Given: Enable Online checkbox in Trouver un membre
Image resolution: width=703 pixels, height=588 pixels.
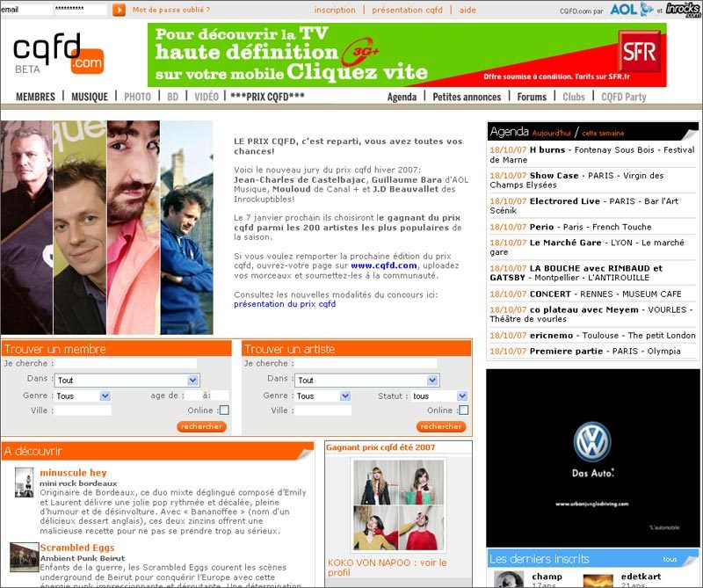Looking at the screenshot, I should tap(224, 410).
